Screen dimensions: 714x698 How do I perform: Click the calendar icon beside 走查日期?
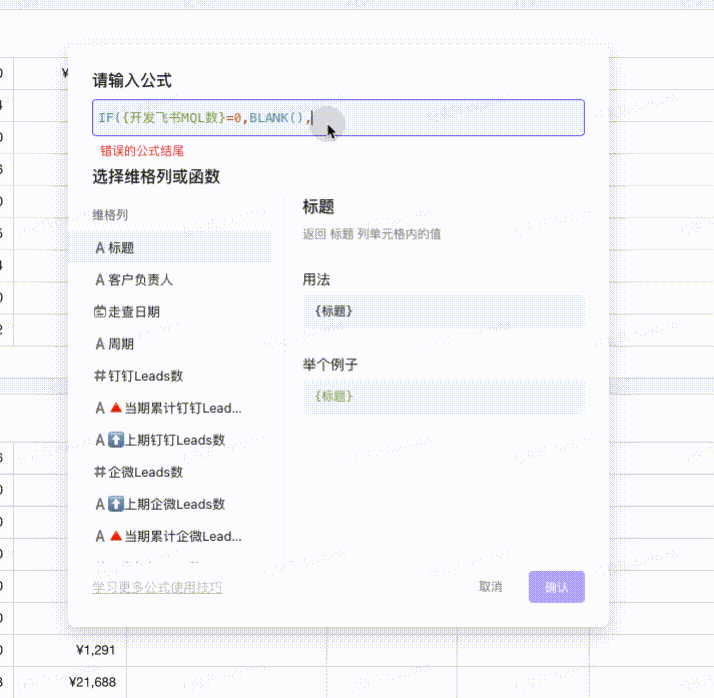point(99,312)
